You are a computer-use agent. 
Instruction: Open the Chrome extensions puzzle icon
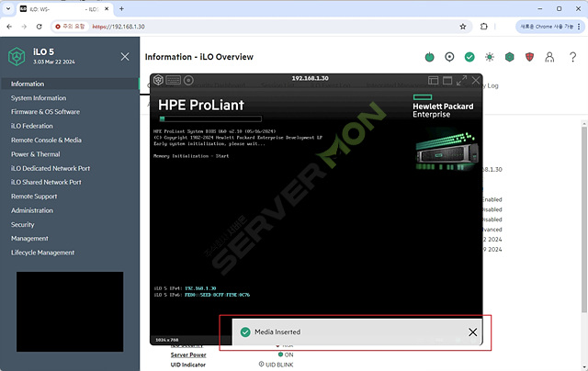tap(484, 27)
